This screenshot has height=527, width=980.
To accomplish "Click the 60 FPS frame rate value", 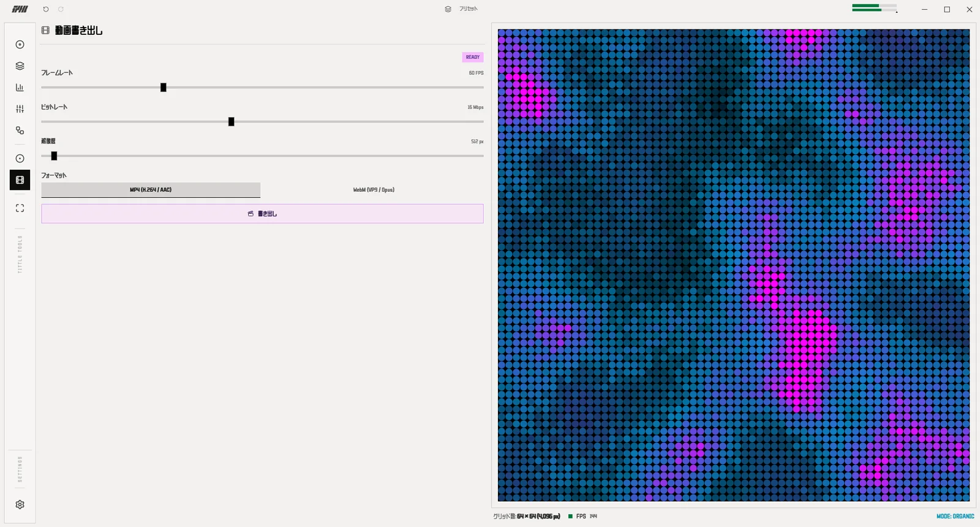I will click(476, 73).
